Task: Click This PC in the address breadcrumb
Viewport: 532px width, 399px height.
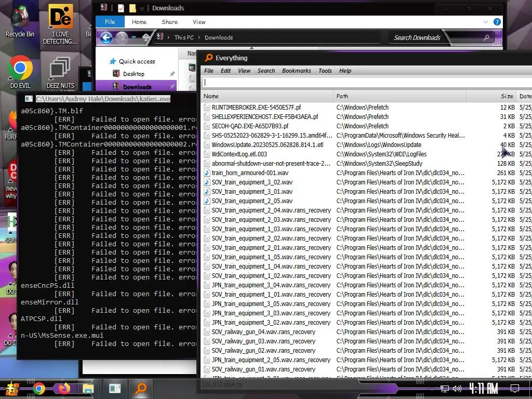Action: click(x=184, y=37)
